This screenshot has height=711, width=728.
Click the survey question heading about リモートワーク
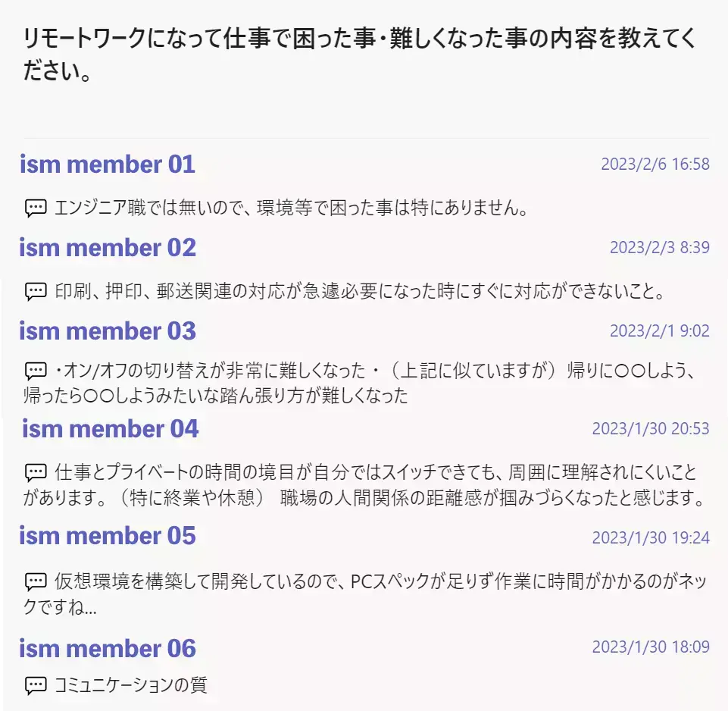359,55
